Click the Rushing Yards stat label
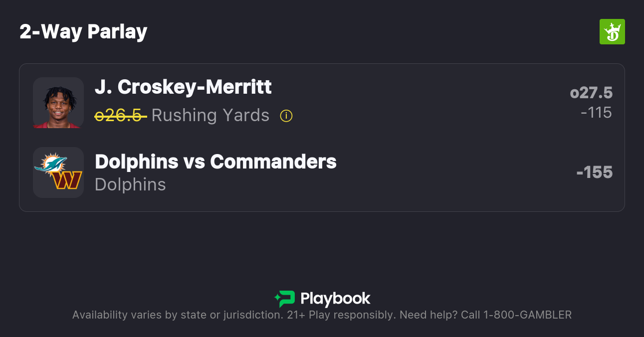Screen dimensions: 644x337 point(210,116)
